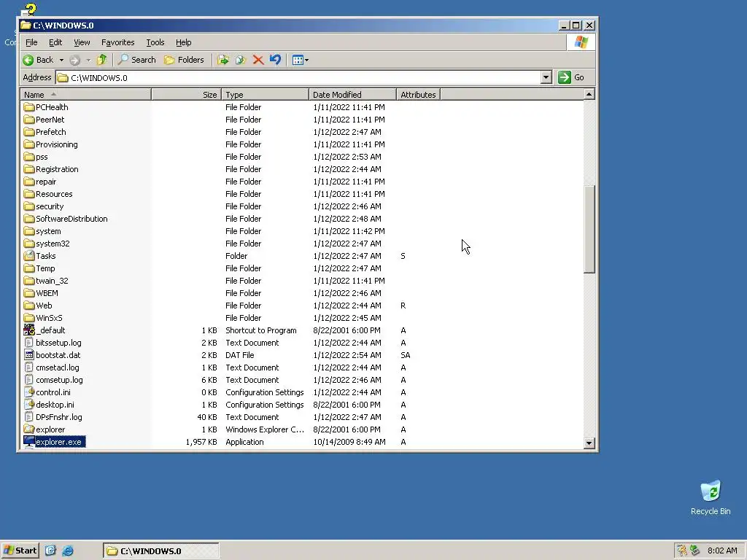Select the WBEM folder name
Screen dimensions: 747x560
tap(47, 293)
